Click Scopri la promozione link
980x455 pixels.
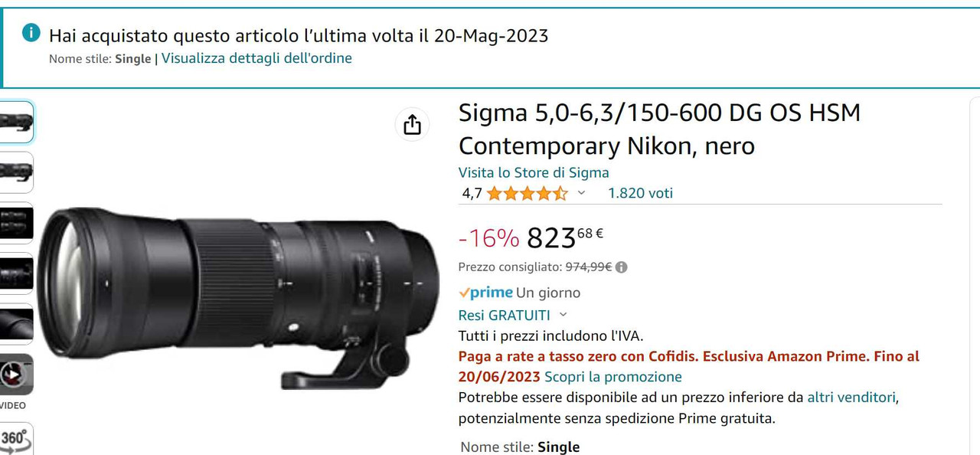[612, 377]
